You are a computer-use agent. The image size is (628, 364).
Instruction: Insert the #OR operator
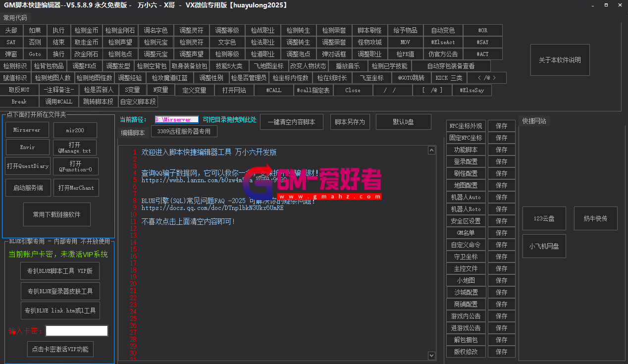tap(482, 30)
